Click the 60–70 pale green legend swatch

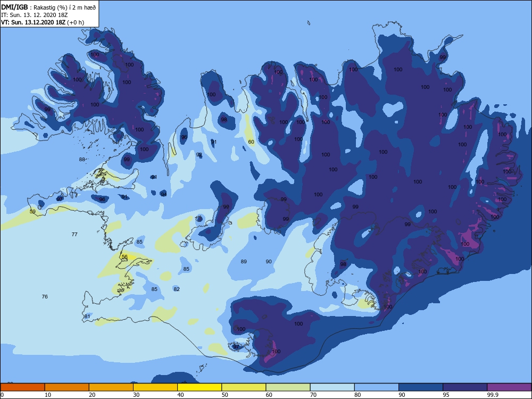click(x=288, y=387)
